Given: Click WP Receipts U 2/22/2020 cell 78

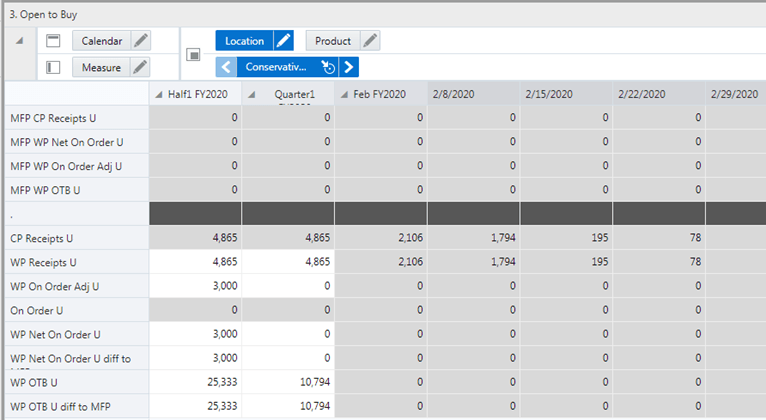Looking at the screenshot, I should click(x=660, y=262).
